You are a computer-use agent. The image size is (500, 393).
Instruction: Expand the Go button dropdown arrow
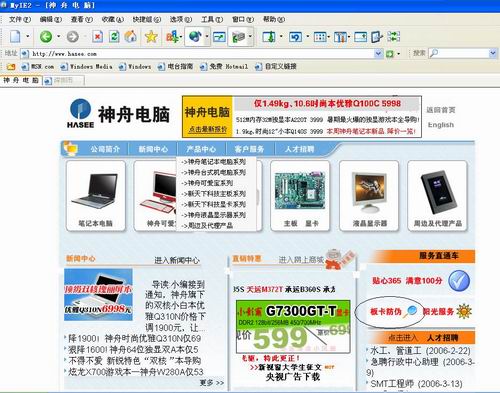pos(398,53)
